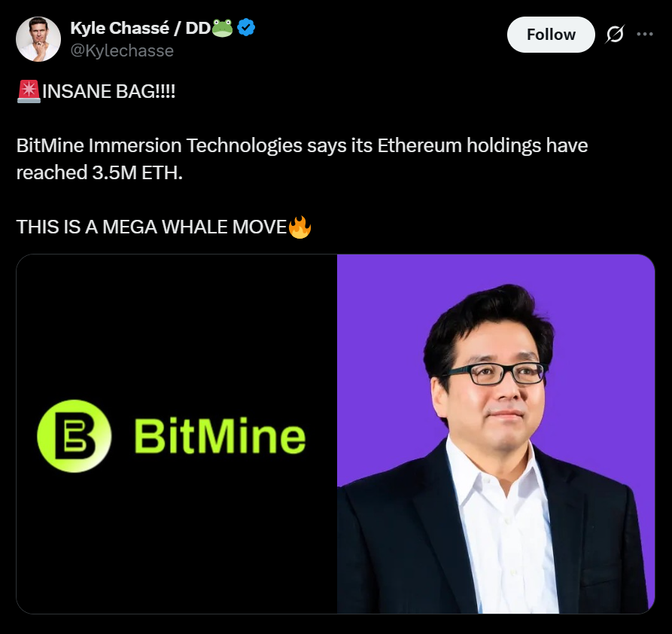The image size is (672, 634).
Task: Click the black left half of attached image
Action: click(x=177, y=434)
